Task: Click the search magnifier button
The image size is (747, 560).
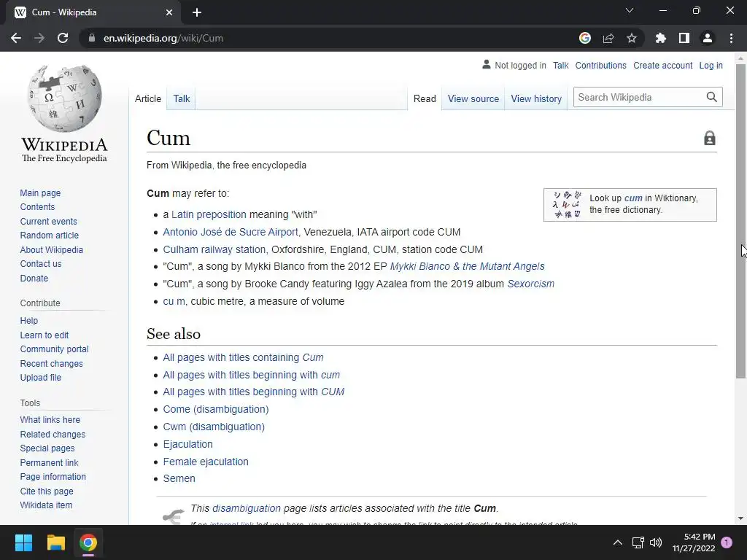Action: (712, 97)
